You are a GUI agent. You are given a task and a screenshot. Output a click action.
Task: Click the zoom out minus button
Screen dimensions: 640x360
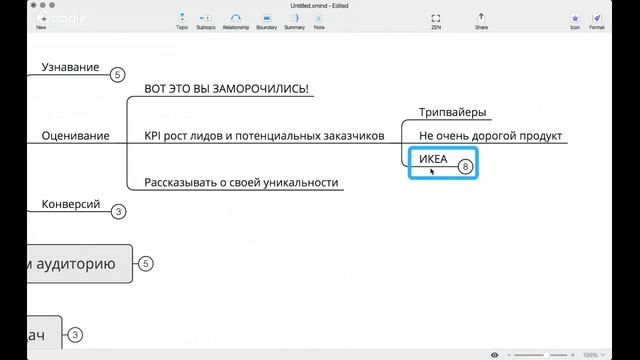[509, 355]
